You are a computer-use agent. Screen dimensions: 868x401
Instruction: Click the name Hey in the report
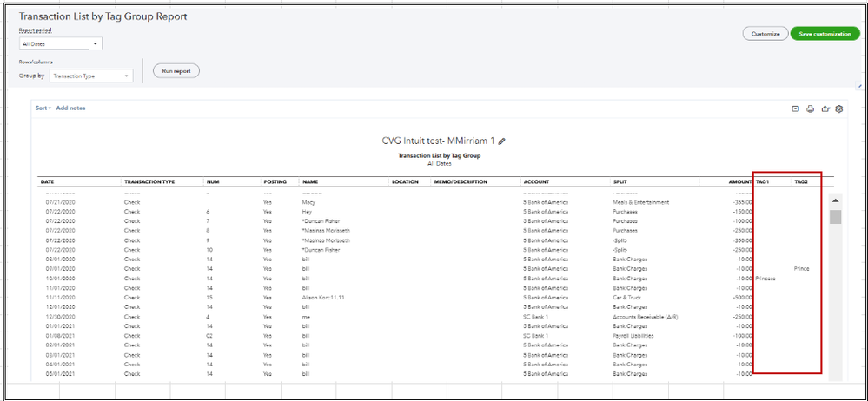click(x=306, y=212)
